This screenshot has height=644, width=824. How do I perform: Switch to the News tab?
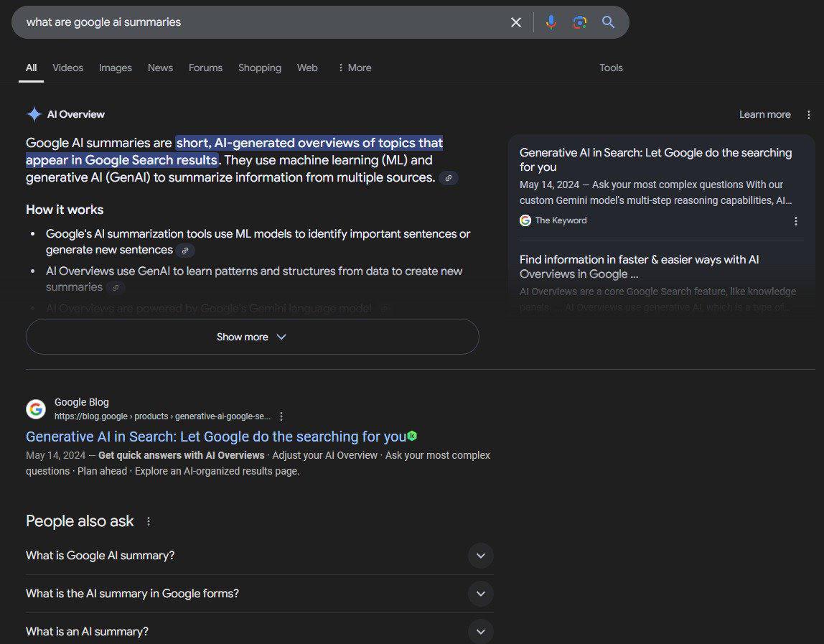click(160, 67)
